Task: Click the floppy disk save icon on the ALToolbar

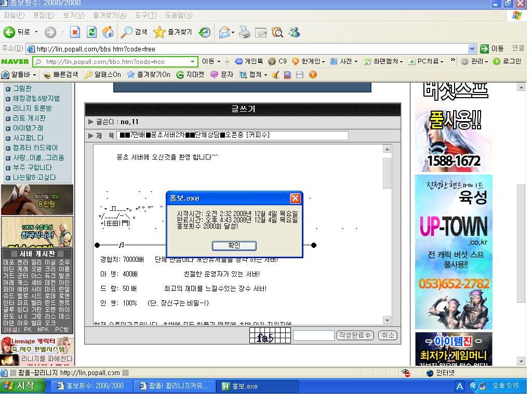Action: 300,75
